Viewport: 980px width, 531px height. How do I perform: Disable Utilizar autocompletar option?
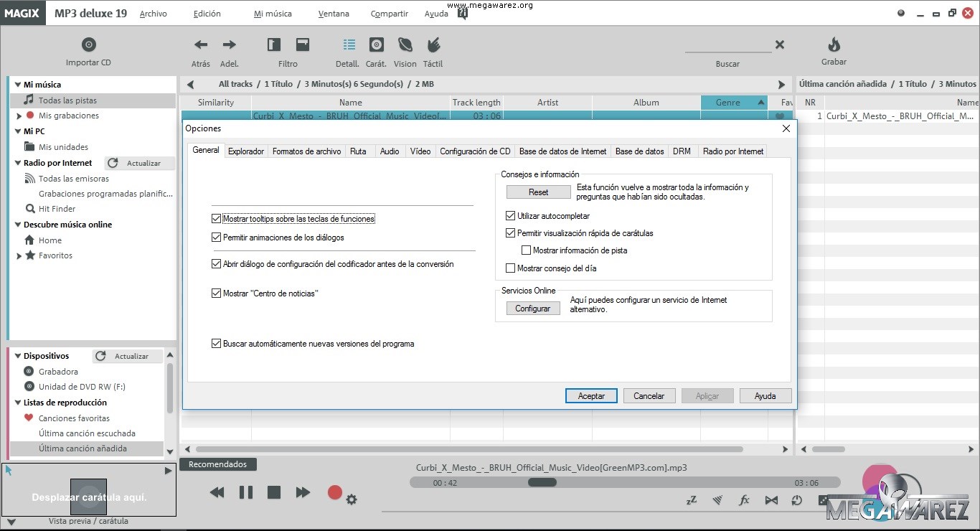tap(510, 215)
